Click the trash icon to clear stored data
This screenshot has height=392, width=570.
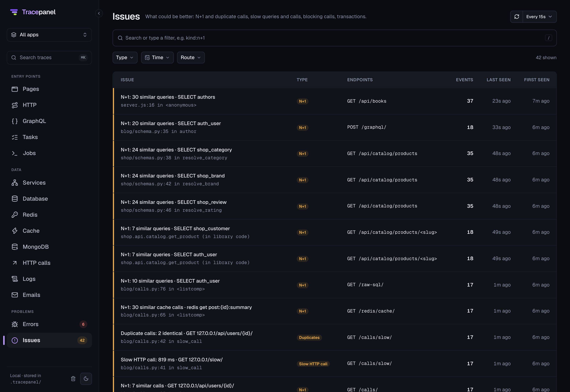[73, 378]
